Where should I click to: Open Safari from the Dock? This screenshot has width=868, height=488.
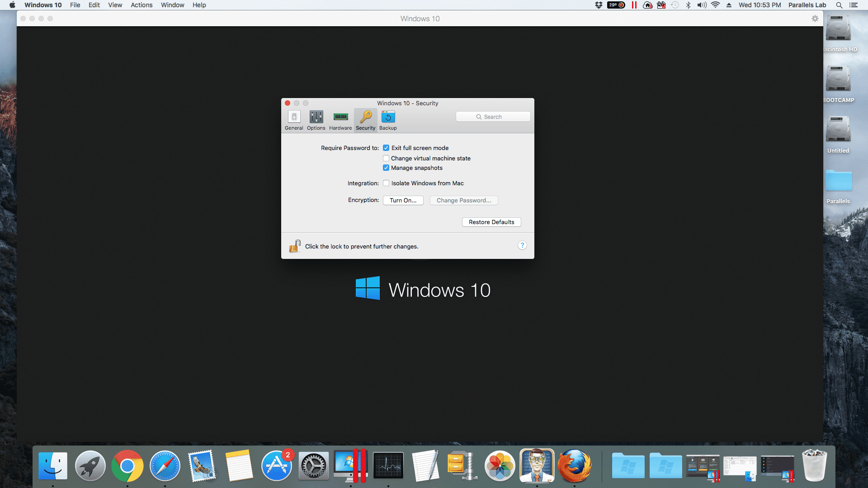pos(165,465)
